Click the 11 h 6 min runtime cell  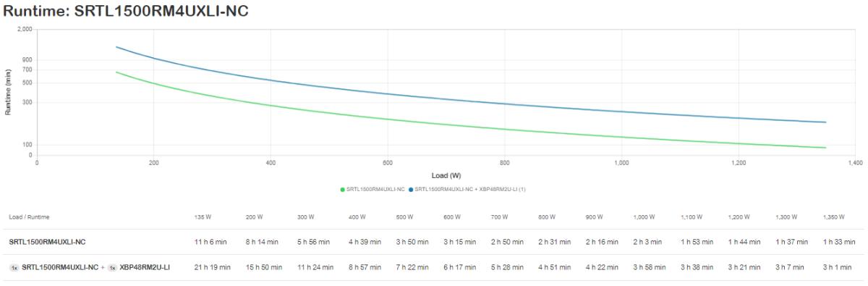(x=211, y=241)
